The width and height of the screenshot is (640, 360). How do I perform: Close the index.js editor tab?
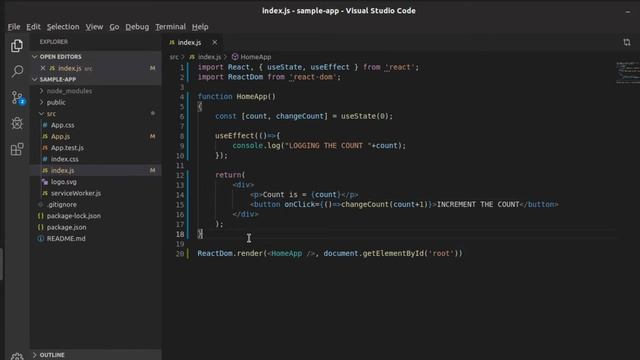215,42
